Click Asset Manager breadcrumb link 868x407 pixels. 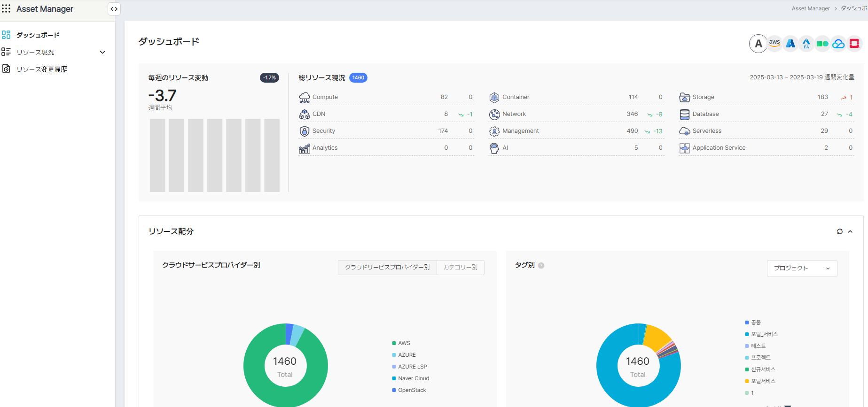click(811, 8)
